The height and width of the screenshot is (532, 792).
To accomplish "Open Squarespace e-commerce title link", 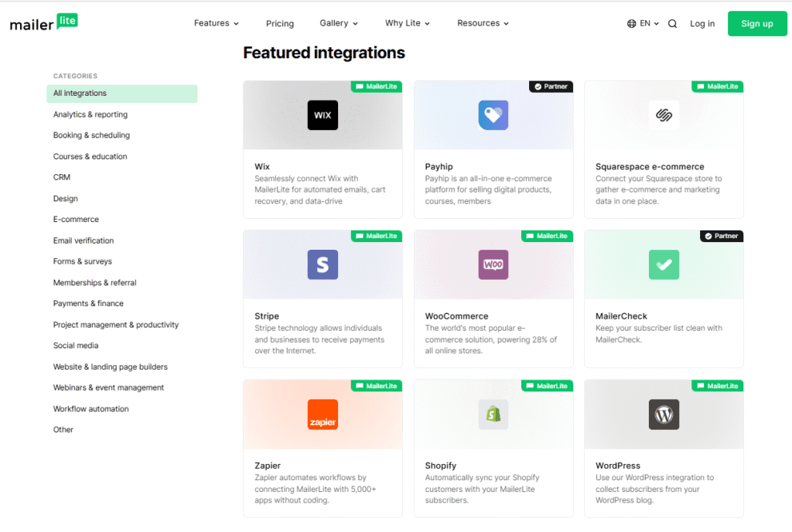I will click(650, 166).
